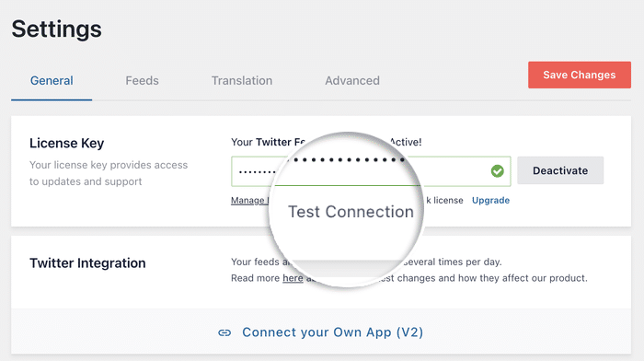Click the chain link icon beside Connect your Own App
The height and width of the screenshot is (361, 644).
pyautogui.click(x=224, y=332)
